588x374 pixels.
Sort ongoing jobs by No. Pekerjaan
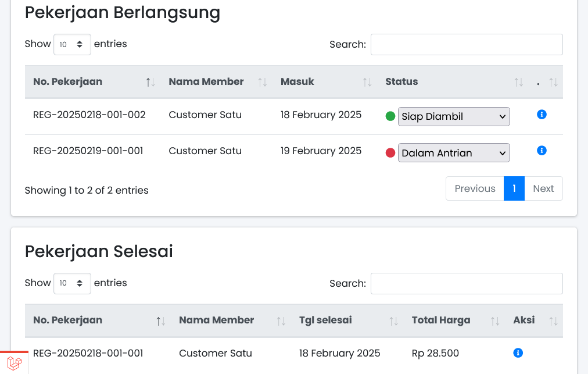(x=91, y=82)
